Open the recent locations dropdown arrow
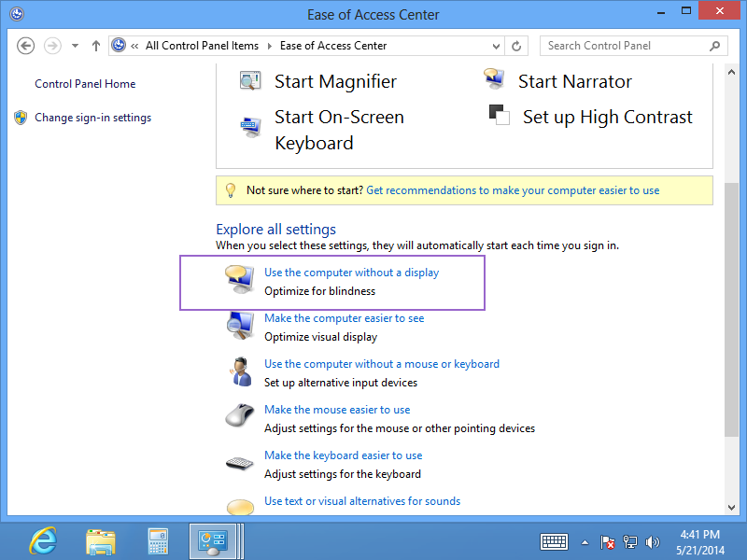The image size is (747, 560). coord(75,46)
